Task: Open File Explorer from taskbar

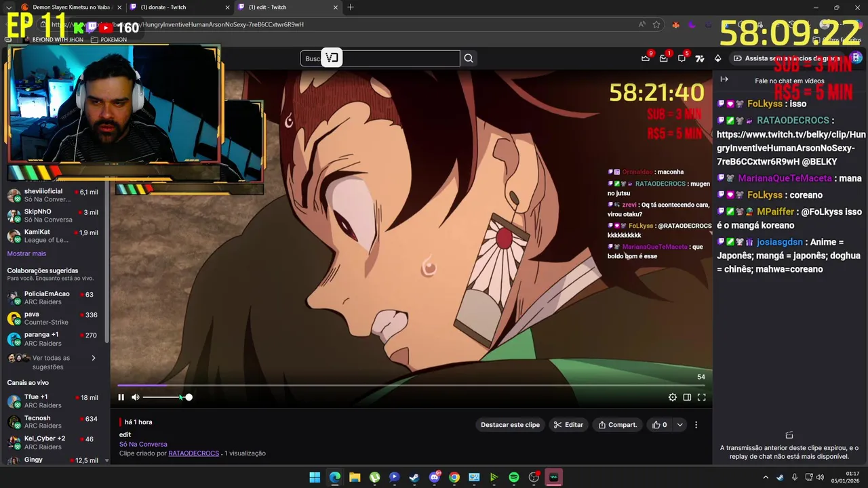Action: coord(355,478)
